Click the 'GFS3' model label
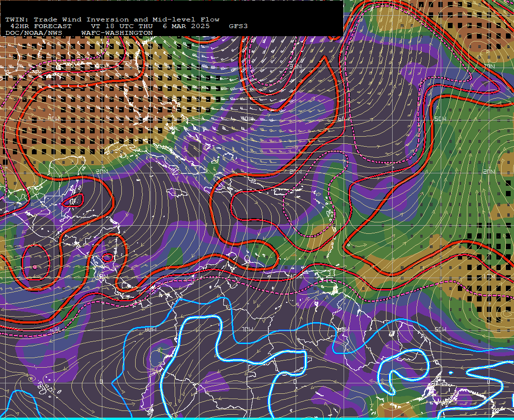 pyautogui.click(x=238, y=26)
